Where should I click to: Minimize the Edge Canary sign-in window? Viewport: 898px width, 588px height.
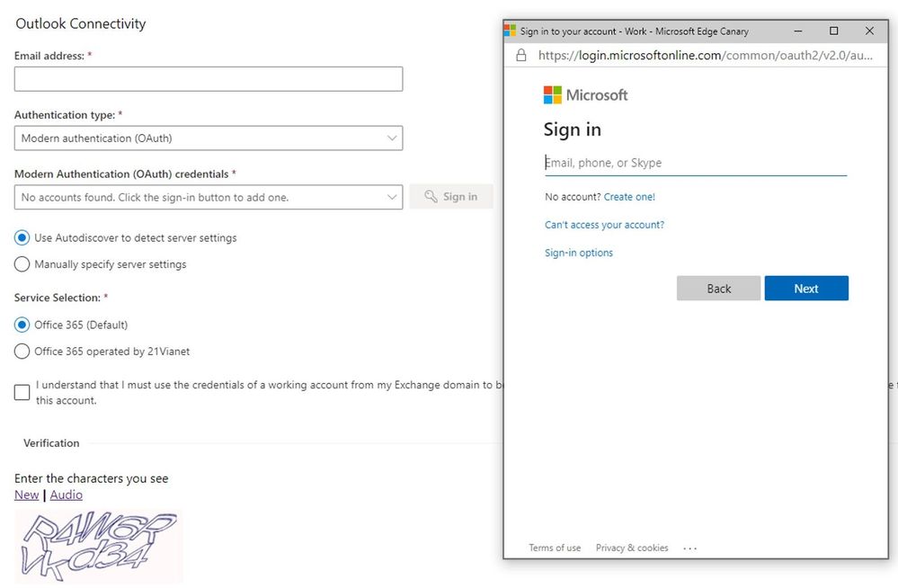click(x=798, y=31)
